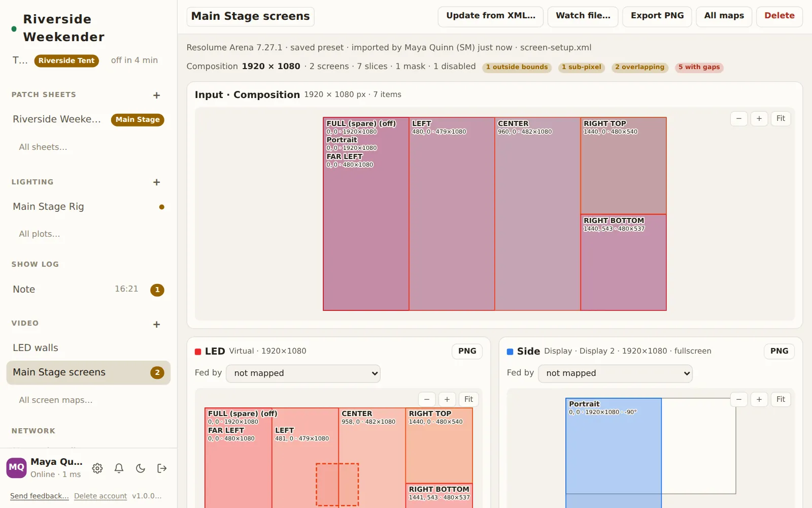Click the 1 outside bounds badge
The height and width of the screenshot is (508, 812).
click(517, 67)
